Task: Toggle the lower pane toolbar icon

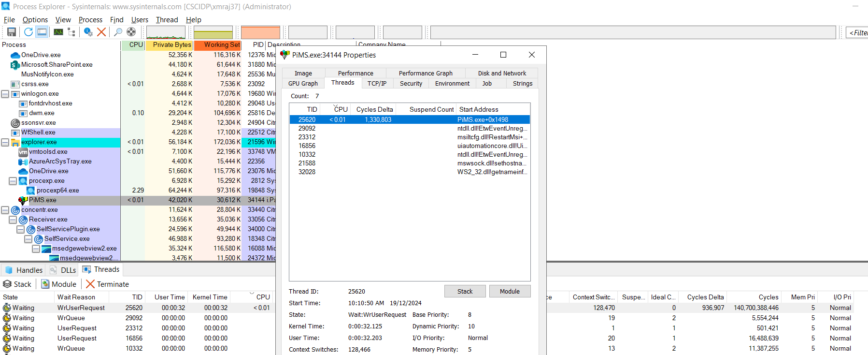Action: (42, 32)
